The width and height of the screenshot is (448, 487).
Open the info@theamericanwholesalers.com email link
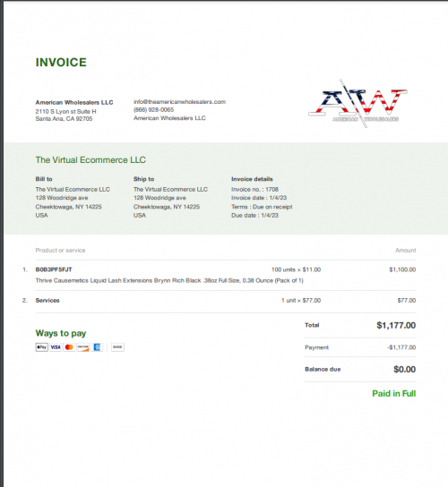pyautogui.click(x=180, y=101)
